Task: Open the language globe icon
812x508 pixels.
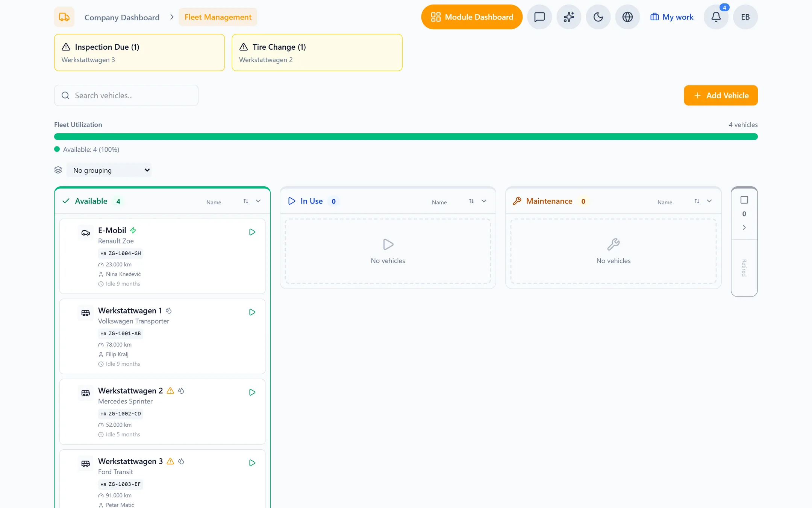Action: point(627,17)
